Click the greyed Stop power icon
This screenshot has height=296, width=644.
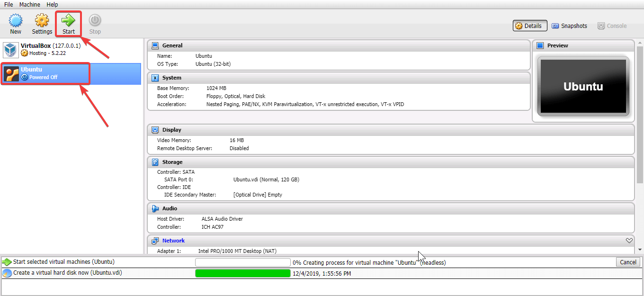95,20
